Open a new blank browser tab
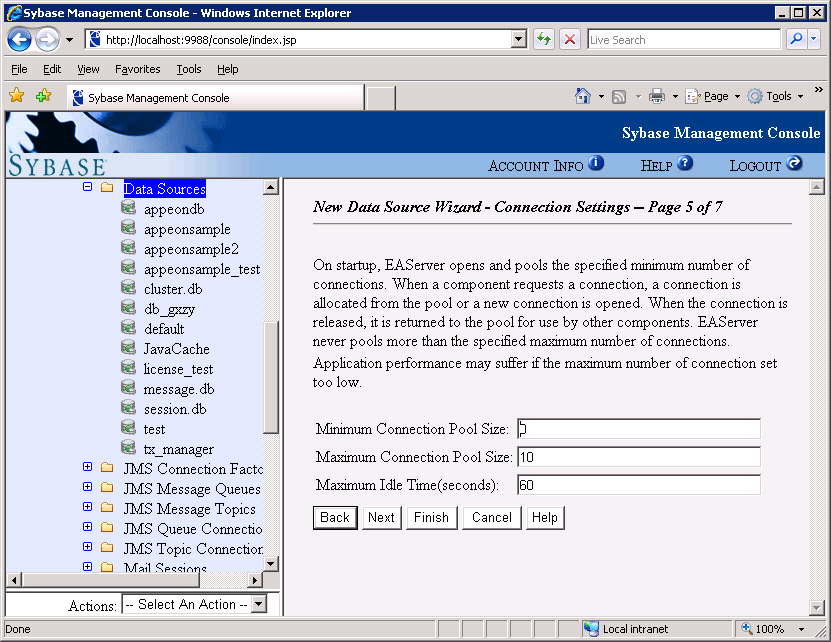The height and width of the screenshot is (642, 831). point(381,98)
